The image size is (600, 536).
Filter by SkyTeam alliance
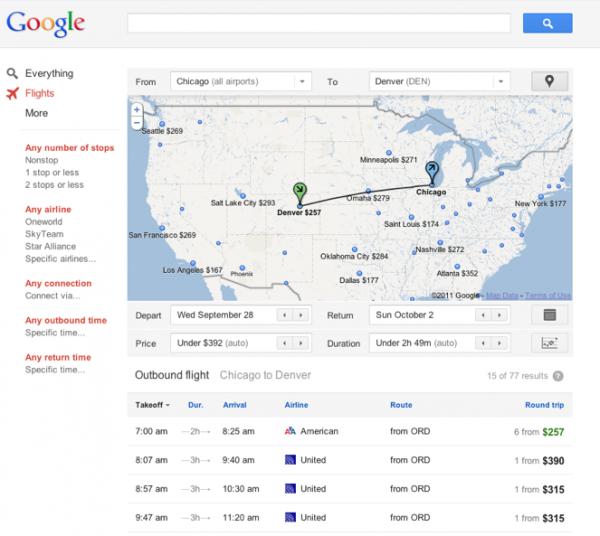(44, 234)
